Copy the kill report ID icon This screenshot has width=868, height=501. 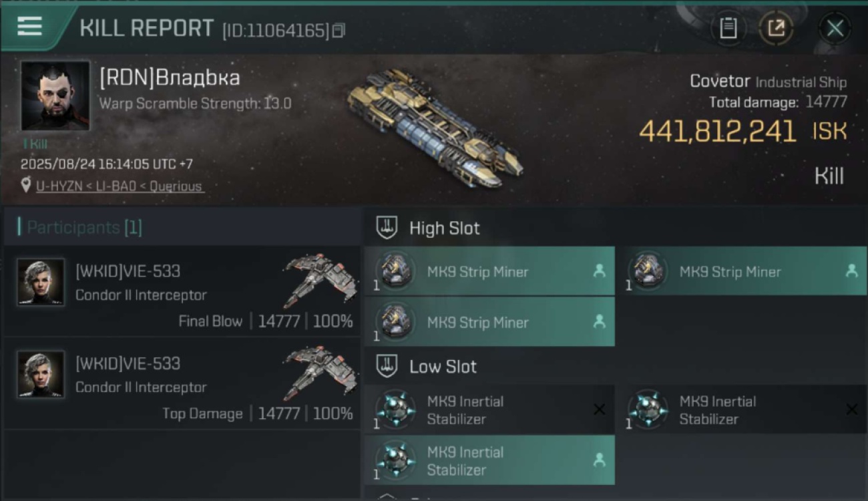pyautogui.click(x=339, y=31)
